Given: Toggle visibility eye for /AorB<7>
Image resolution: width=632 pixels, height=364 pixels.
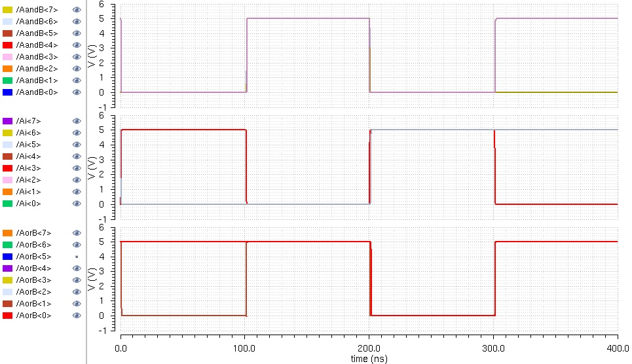Looking at the screenshot, I should pos(77,233).
